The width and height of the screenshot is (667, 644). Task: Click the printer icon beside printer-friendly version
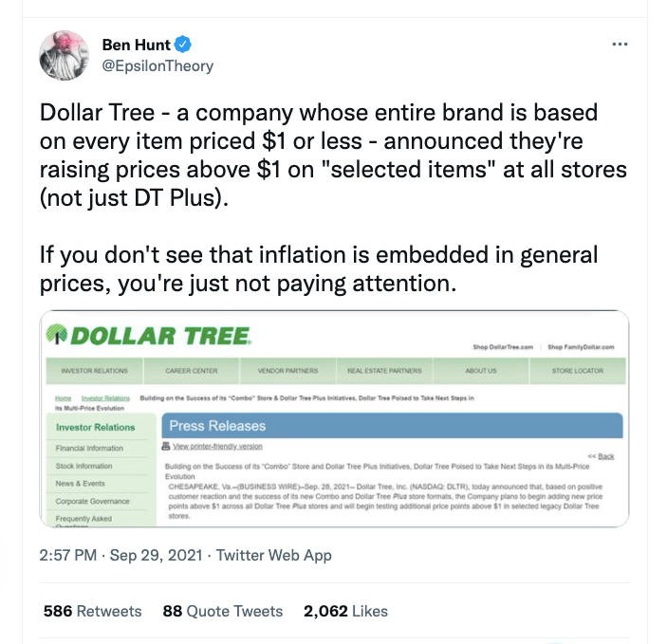pyautogui.click(x=166, y=446)
